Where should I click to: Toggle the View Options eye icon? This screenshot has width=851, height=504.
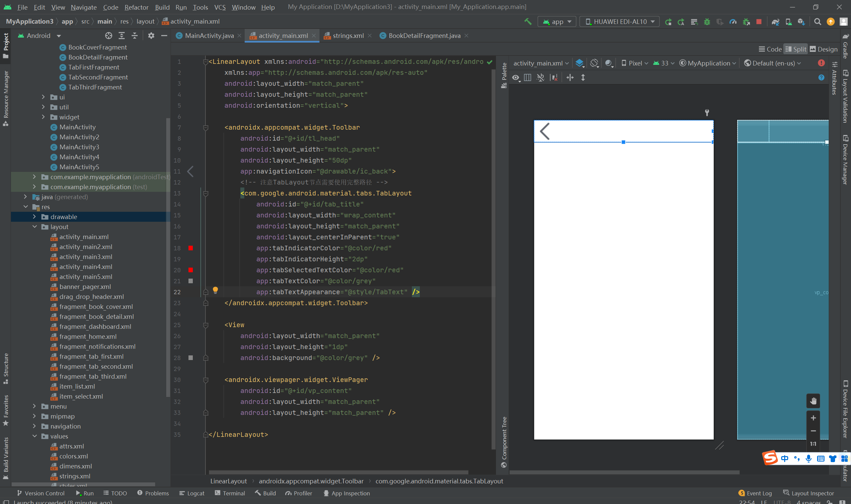click(516, 78)
